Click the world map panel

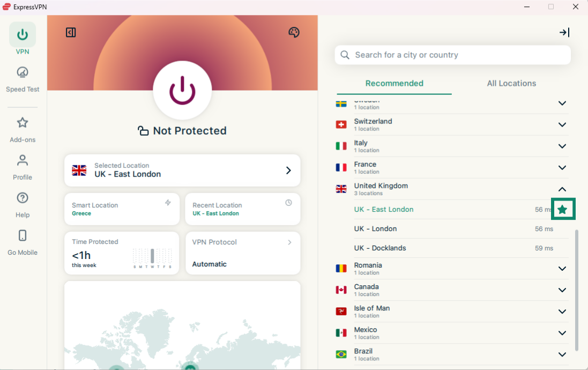coord(182,325)
